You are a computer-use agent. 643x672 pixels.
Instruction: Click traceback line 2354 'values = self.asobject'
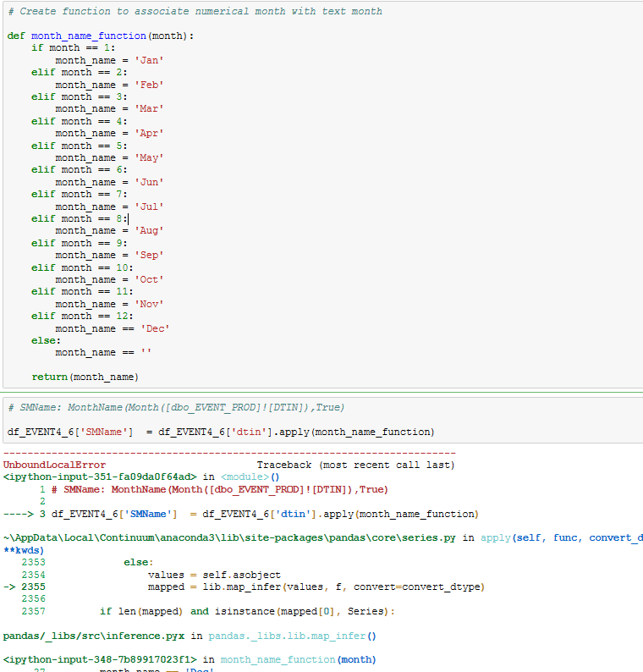[151, 575]
